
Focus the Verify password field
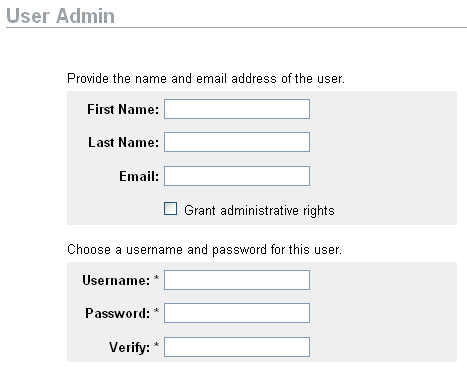(x=237, y=347)
